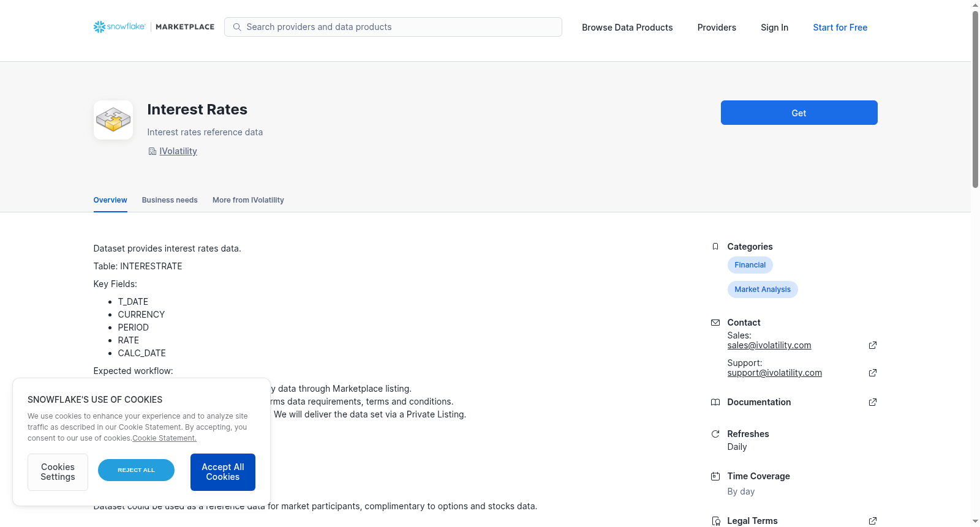Viewport: 980px width, 527px height.
Task: Click the 'Expected workflow:' text
Action: (x=134, y=371)
